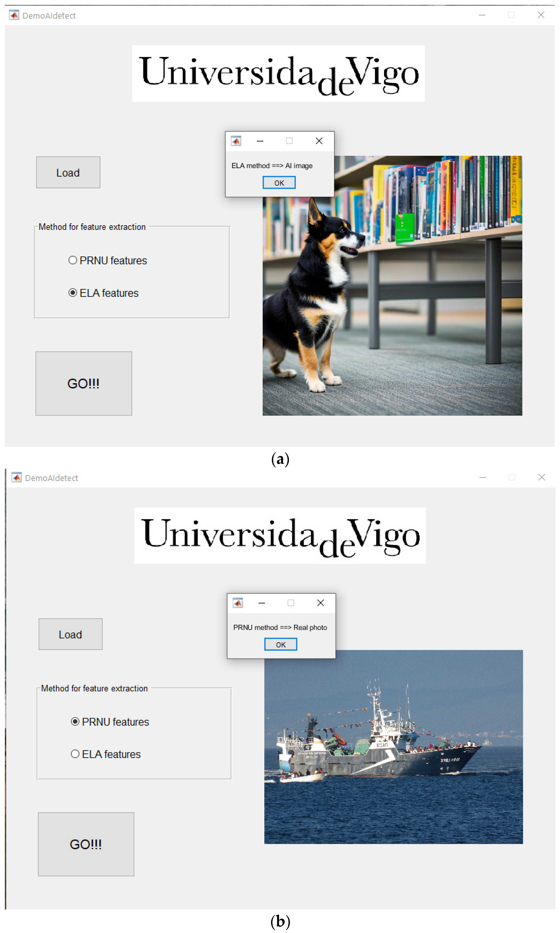Click the minimize icon on the ELA dialog
Screen dimensions: 560x933
click(260, 140)
